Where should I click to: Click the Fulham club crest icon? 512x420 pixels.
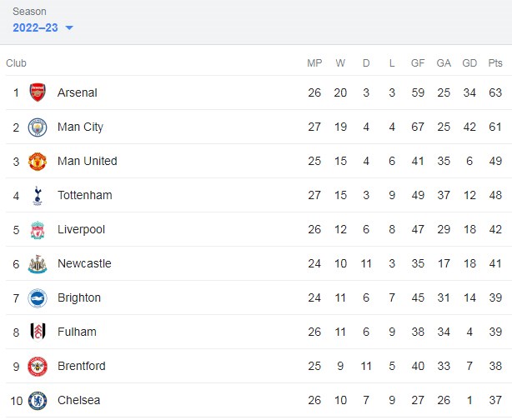[38, 332]
